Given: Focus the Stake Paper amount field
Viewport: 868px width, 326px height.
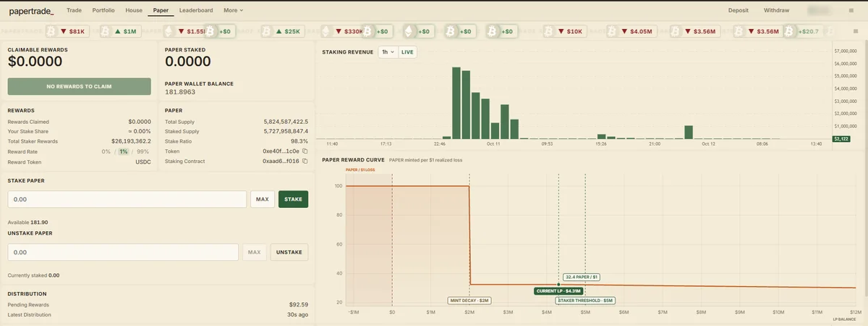Looking at the screenshot, I should pyautogui.click(x=127, y=199).
